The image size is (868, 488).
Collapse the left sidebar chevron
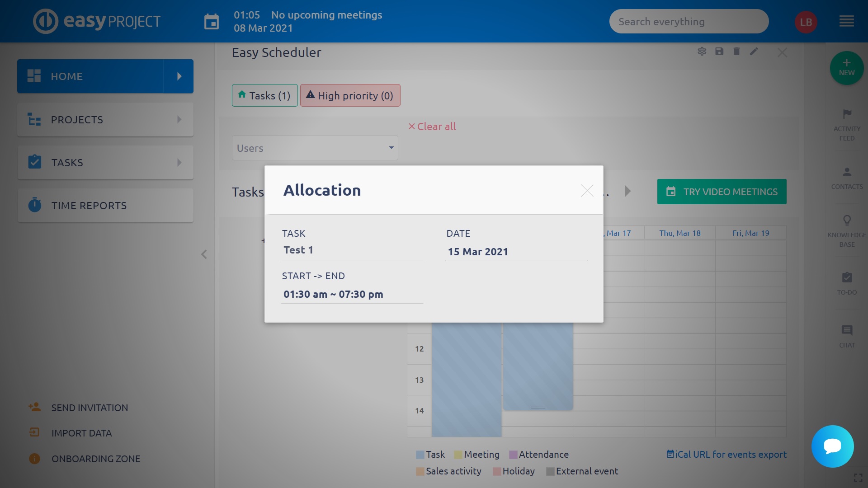204,254
